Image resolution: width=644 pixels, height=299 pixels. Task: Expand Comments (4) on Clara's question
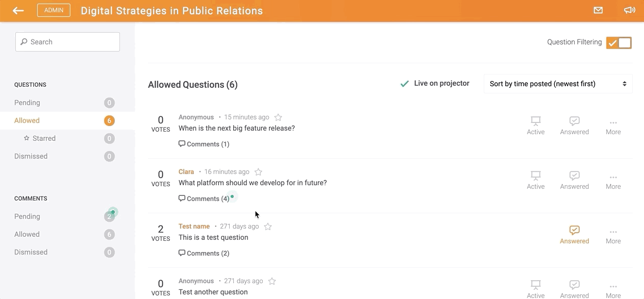tap(204, 198)
